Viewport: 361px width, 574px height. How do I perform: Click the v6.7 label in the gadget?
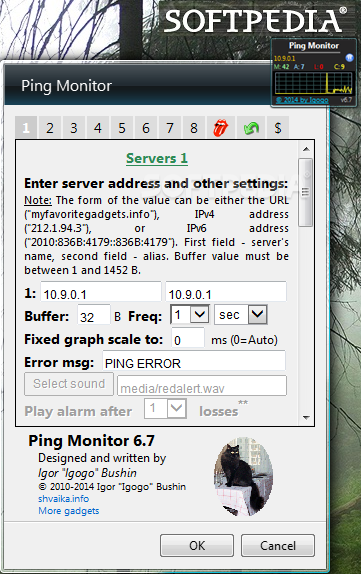(x=346, y=100)
